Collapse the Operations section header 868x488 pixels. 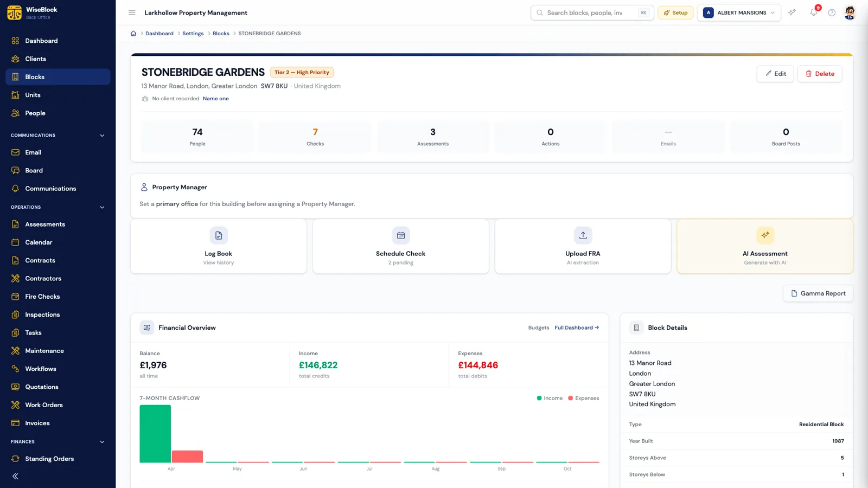[x=58, y=207]
